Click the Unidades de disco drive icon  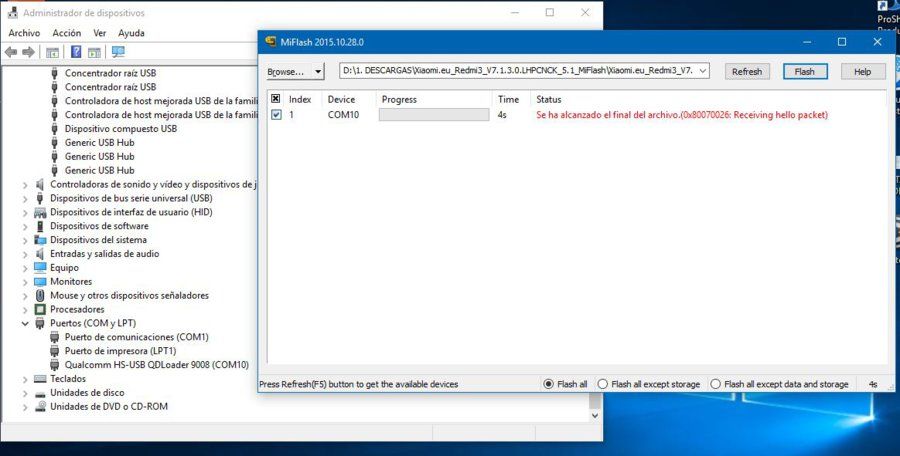(40, 393)
